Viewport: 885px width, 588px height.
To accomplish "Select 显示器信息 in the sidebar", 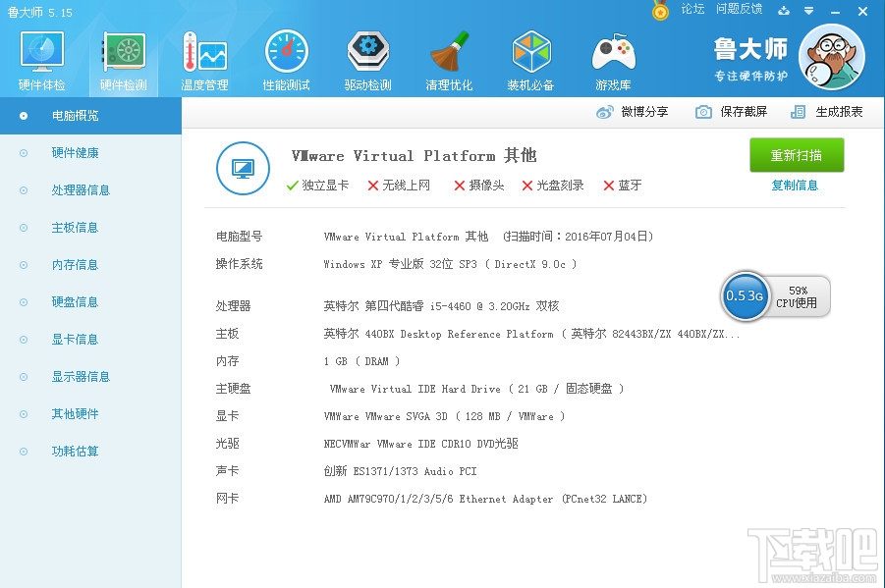I will [x=90, y=376].
